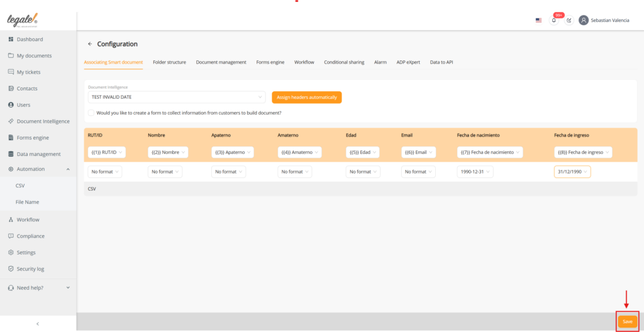Click the Data management database icon
This screenshot has height=332, width=644.
(11, 154)
